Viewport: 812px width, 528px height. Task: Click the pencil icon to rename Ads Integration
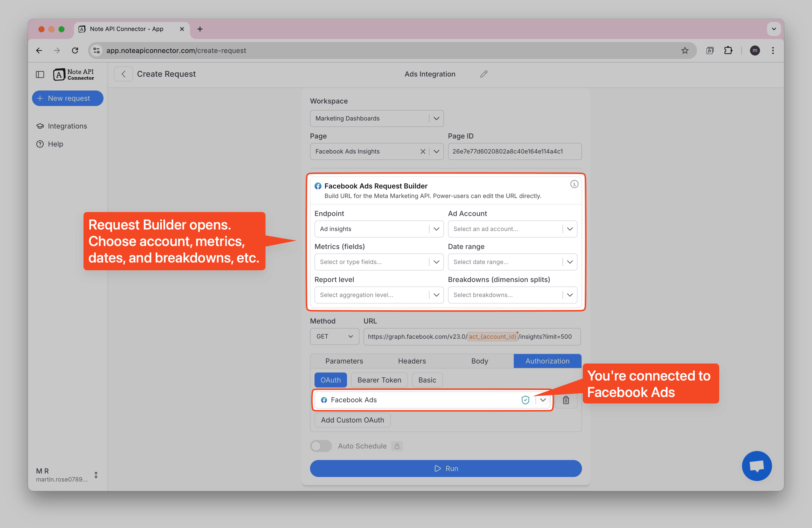point(483,74)
